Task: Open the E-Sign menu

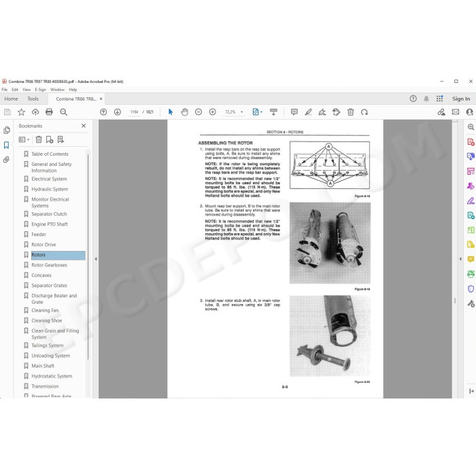Action: point(40,90)
